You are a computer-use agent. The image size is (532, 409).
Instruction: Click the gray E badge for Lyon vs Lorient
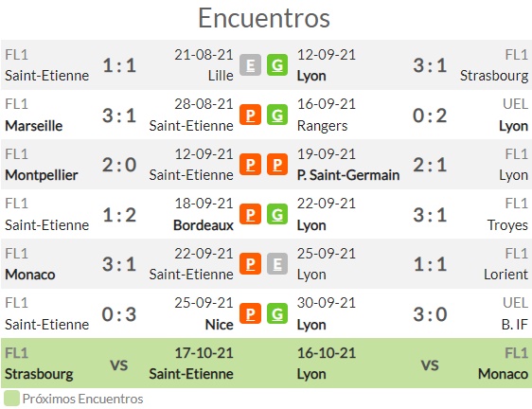[277, 264]
